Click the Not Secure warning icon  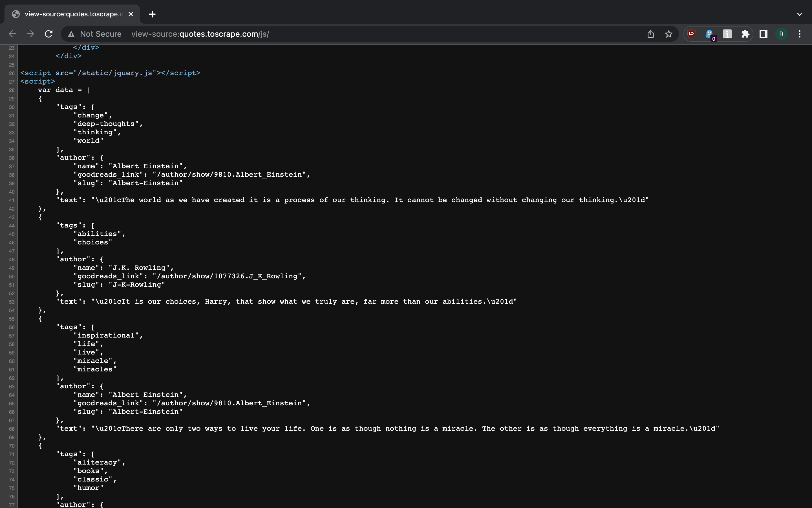point(71,34)
